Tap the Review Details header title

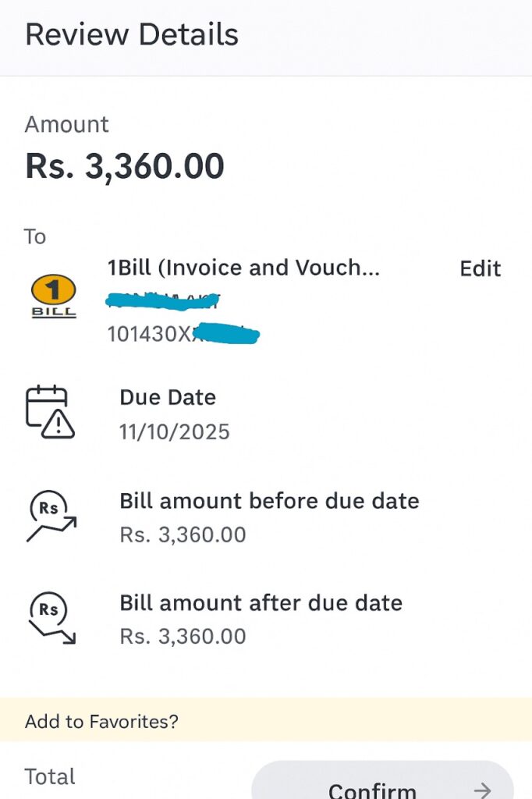click(132, 35)
